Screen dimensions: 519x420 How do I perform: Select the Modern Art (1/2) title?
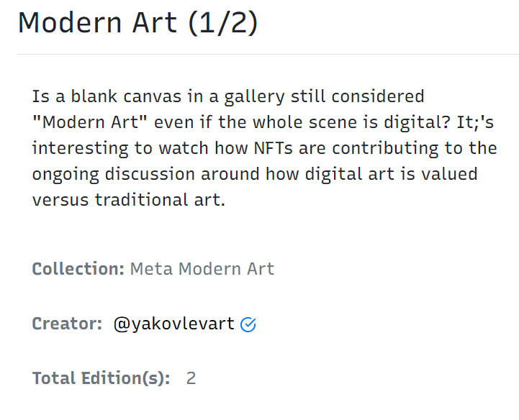137,23
